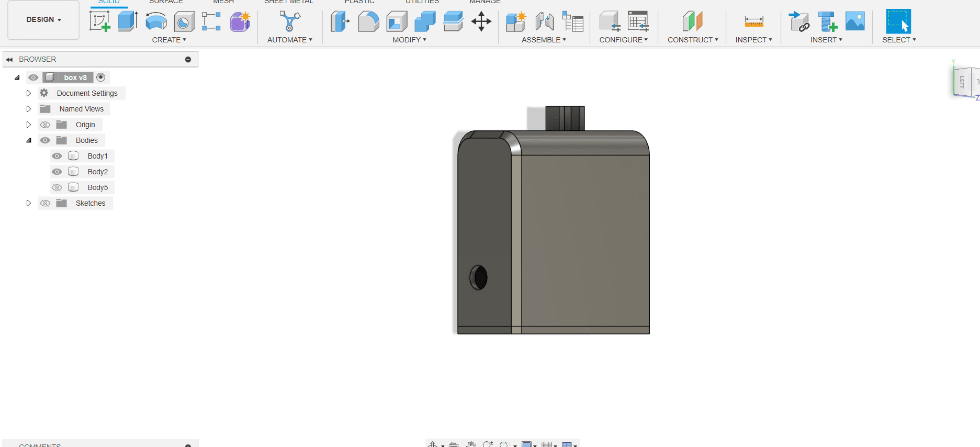Select the Shell tool
Screen dimensions: 980x447
(x=397, y=21)
